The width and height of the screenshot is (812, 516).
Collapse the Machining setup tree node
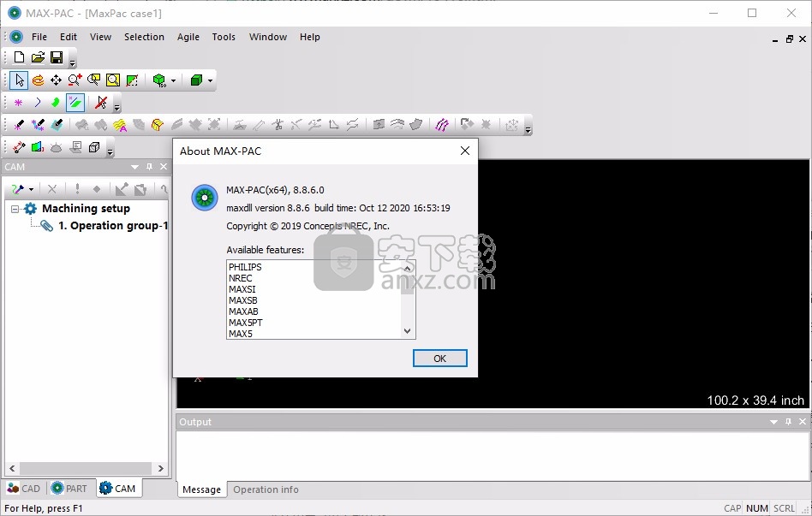tap(15, 209)
